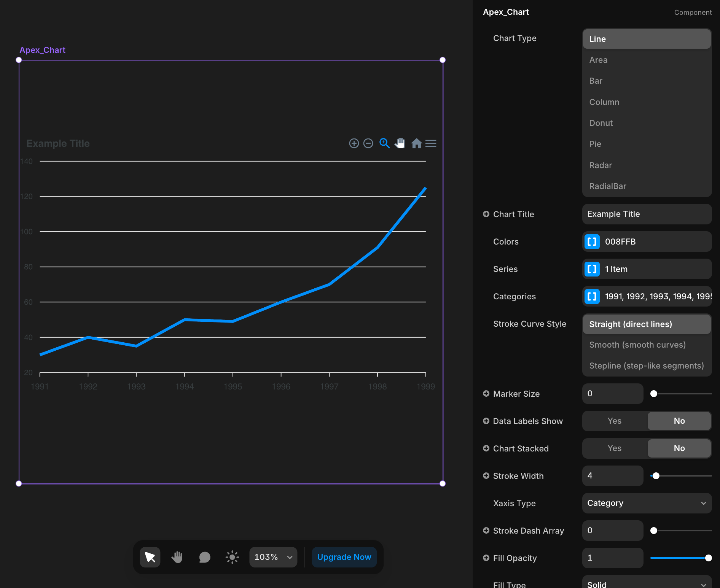Click the chart zoom out icon
The height and width of the screenshot is (588, 720).
[x=368, y=143]
